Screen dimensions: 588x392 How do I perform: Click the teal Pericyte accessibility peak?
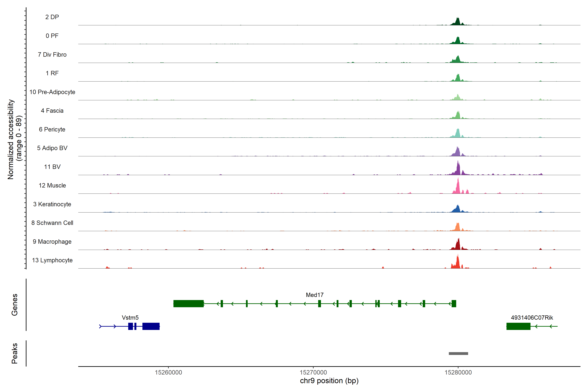tap(458, 134)
